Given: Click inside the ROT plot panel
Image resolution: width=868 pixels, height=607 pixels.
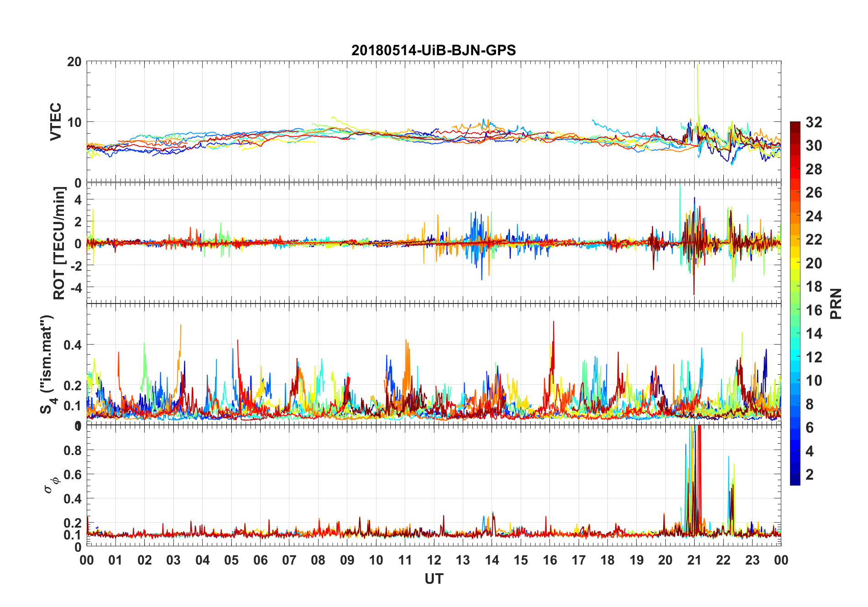Looking at the screenshot, I should [434, 243].
